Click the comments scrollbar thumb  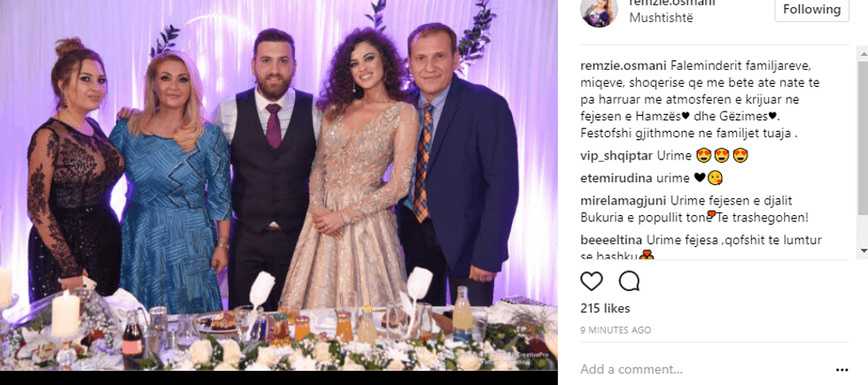coord(863,137)
